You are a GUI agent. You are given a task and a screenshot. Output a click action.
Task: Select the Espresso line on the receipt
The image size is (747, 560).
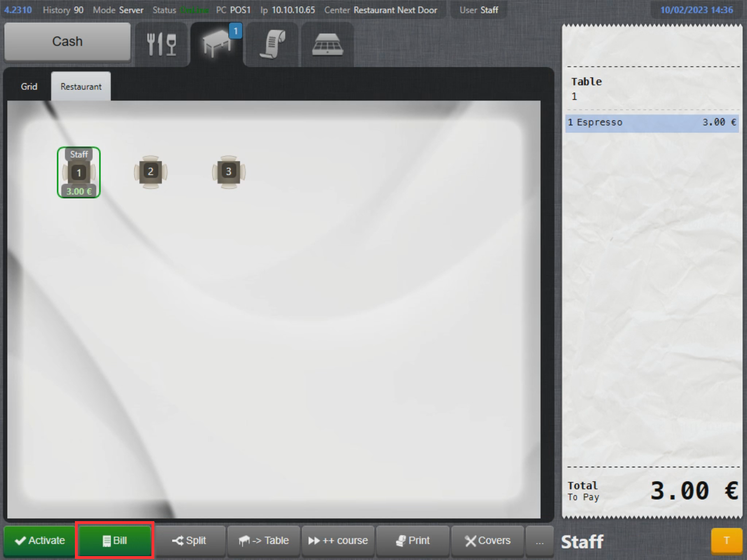(652, 123)
